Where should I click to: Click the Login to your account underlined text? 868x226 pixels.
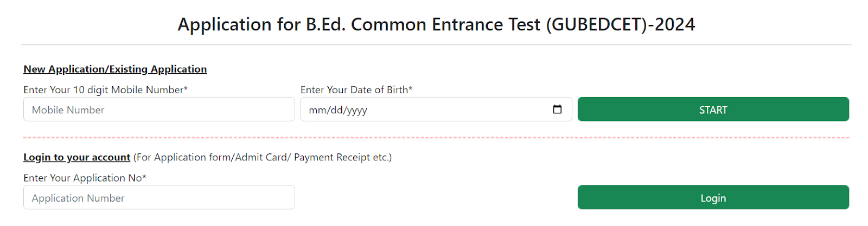(76, 157)
